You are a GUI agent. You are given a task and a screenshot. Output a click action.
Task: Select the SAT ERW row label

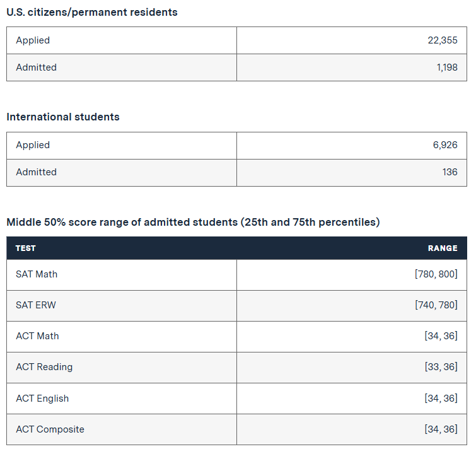pos(36,305)
